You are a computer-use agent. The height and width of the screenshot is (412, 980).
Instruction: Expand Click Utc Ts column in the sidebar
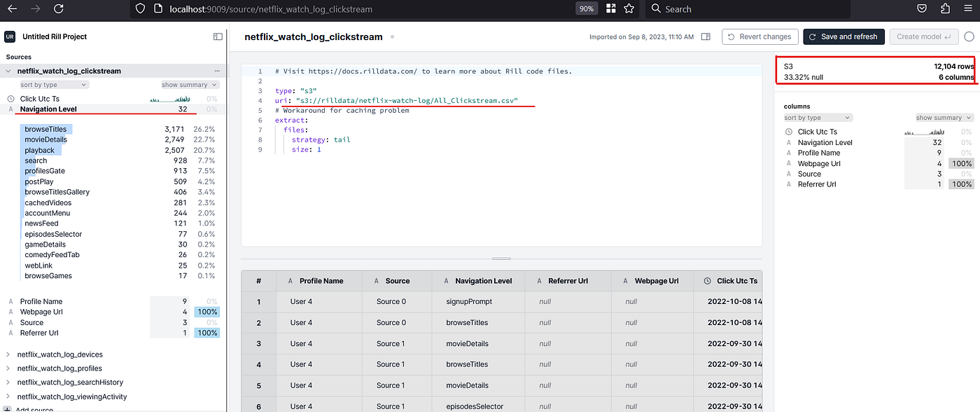[39, 99]
